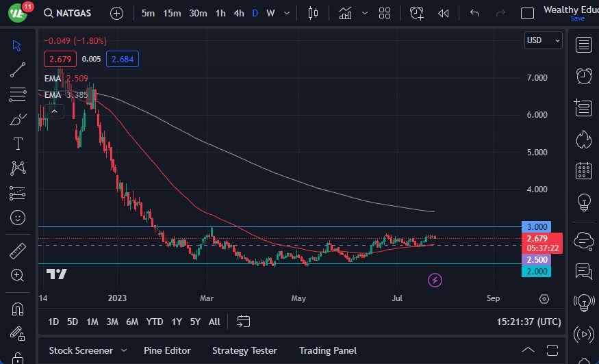The width and height of the screenshot is (599, 364).
Task: Collapse the indicator legend chevron
Action: [55, 111]
